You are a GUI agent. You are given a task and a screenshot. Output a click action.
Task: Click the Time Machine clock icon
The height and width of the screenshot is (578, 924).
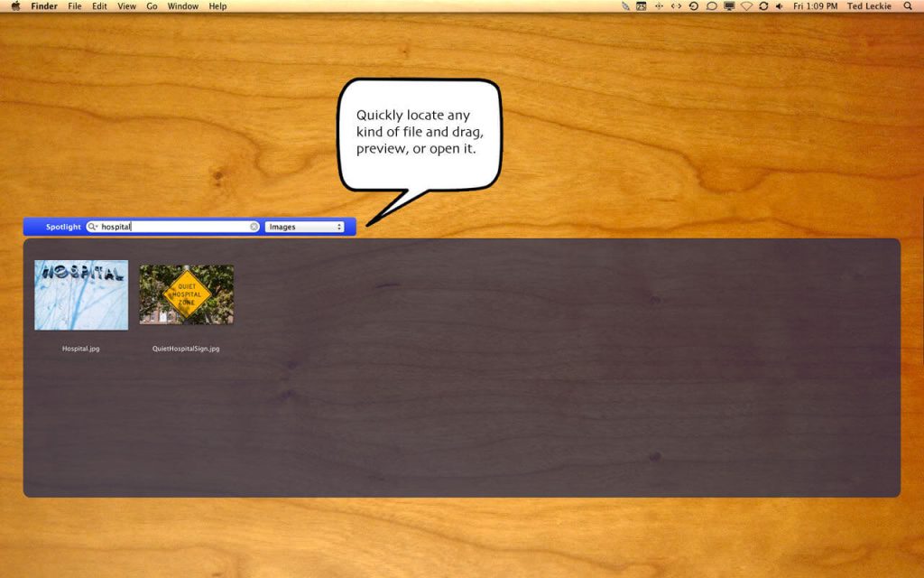pos(694,6)
